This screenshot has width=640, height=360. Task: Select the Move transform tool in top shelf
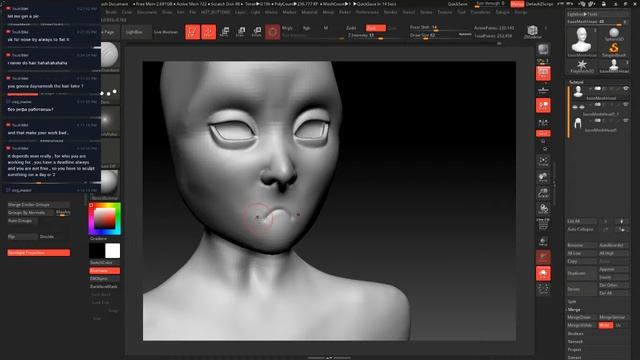click(224, 32)
